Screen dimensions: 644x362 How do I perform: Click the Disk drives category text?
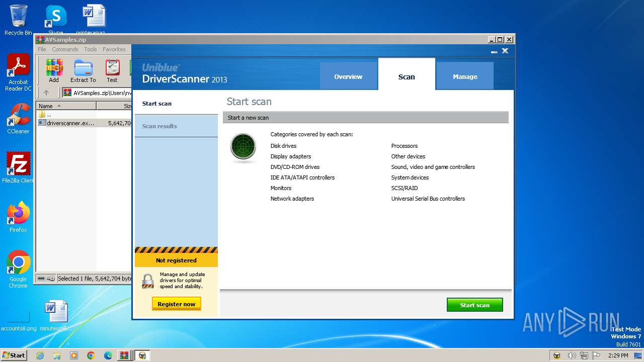pos(283,146)
